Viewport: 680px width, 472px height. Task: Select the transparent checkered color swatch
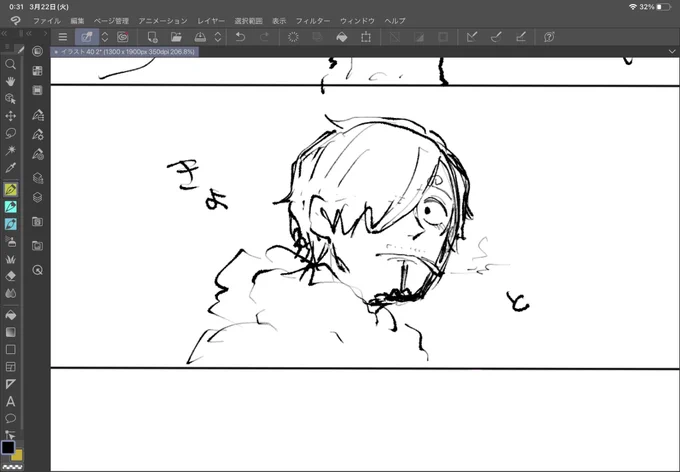[x=12, y=467]
